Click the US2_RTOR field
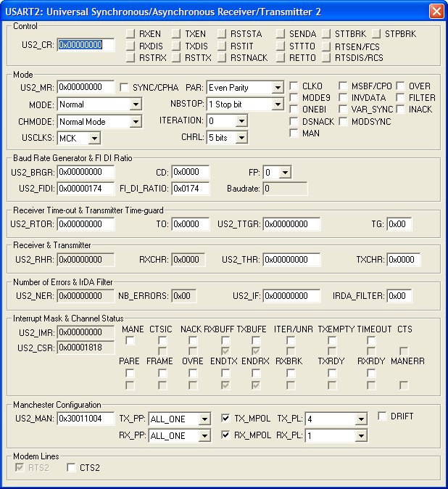This screenshot has width=448, height=489. click(x=86, y=224)
